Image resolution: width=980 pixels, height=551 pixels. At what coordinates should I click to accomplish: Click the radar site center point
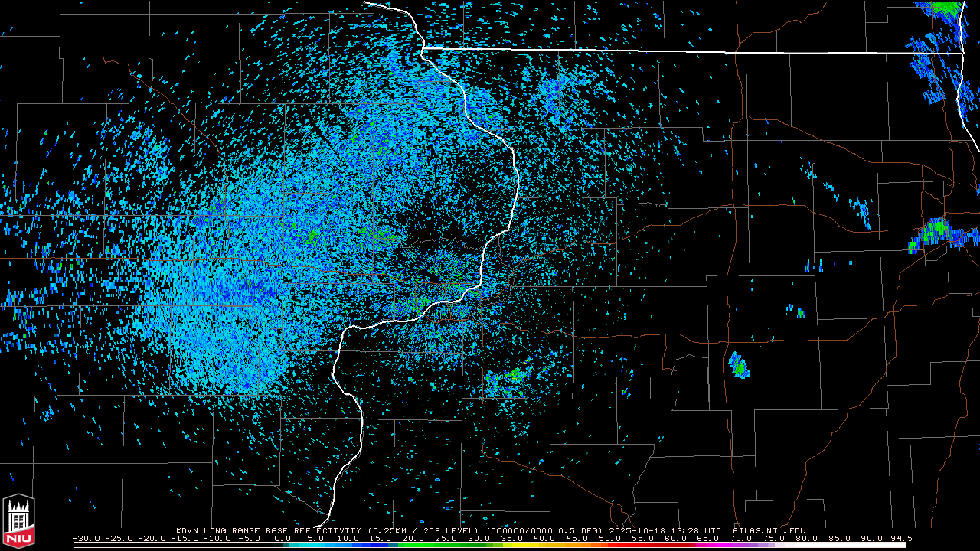point(433,279)
